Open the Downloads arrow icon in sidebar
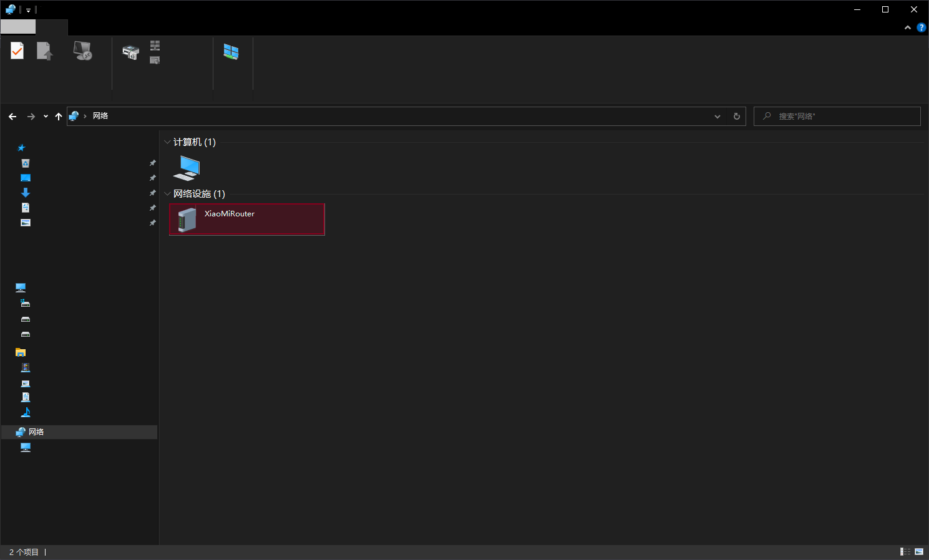929x560 pixels. tap(26, 193)
